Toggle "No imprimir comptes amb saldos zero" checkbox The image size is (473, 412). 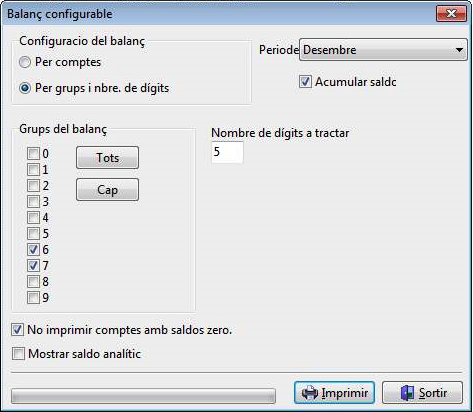(18, 330)
